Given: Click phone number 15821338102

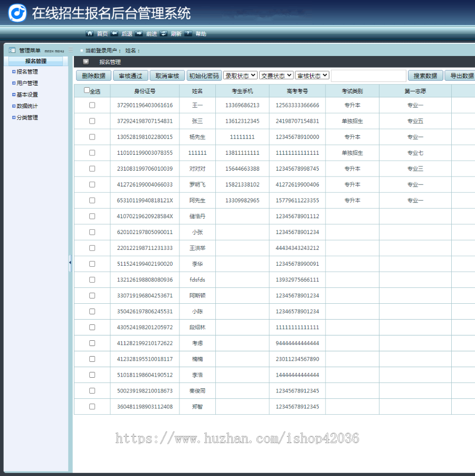Looking at the screenshot, I should pos(242,184).
